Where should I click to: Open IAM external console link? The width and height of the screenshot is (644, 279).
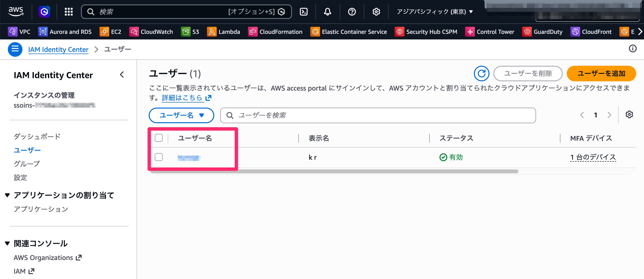pos(24,271)
